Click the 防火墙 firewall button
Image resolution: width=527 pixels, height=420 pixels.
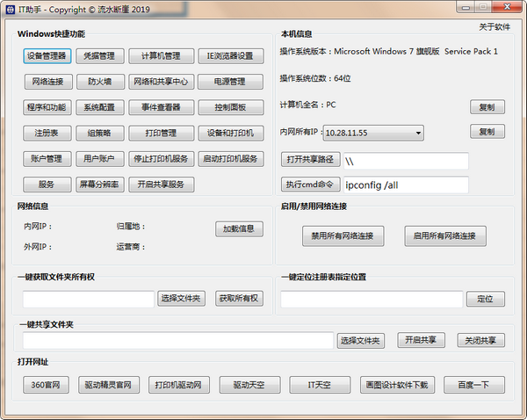click(x=99, y=83)
